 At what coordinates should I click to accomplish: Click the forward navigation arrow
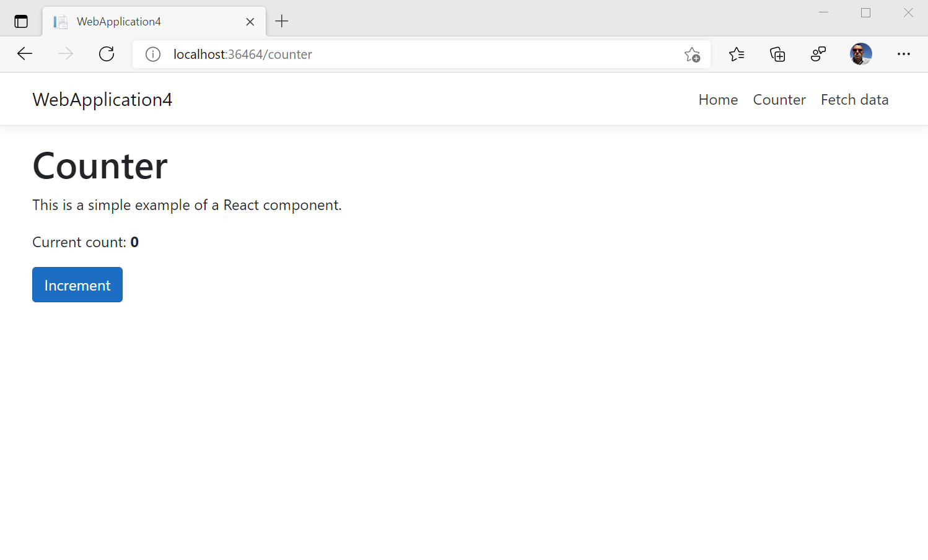click(65, 54)
